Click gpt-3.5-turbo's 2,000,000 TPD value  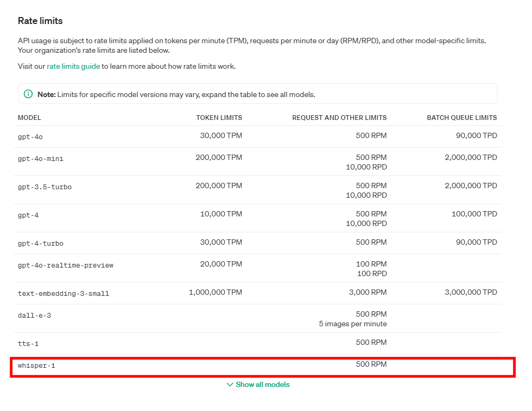coord(471,186)
